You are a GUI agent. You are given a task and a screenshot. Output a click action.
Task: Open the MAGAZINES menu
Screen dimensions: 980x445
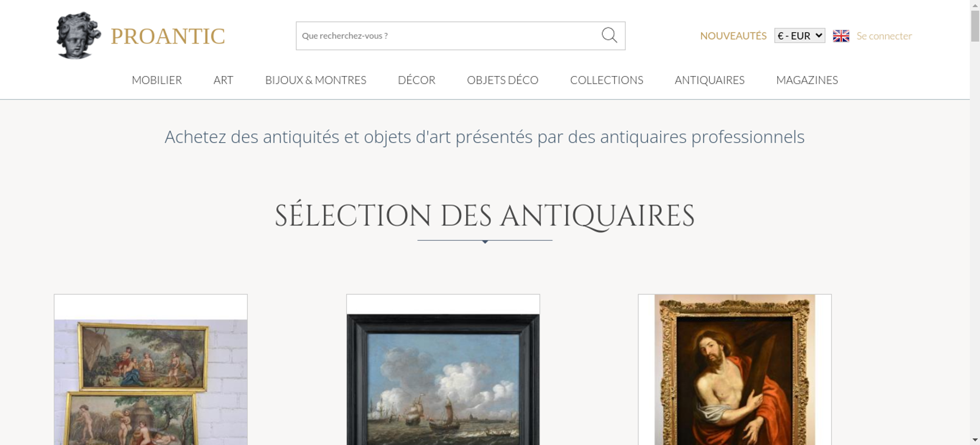pos(807,80)
